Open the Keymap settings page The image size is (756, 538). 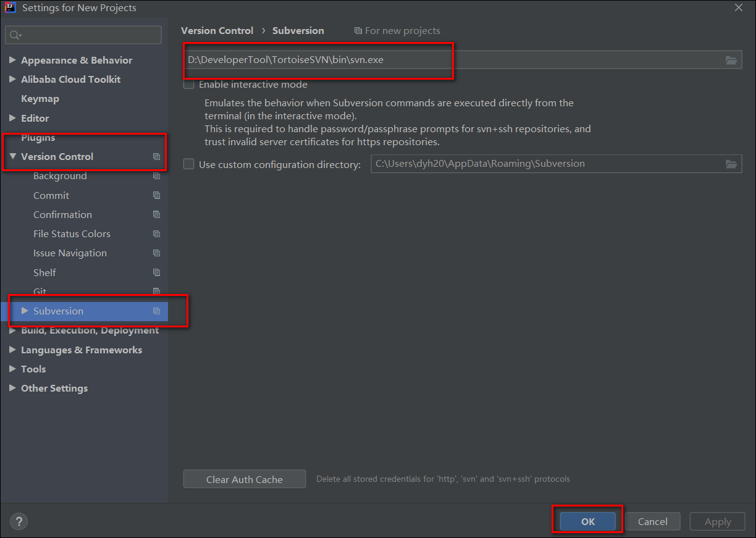click(40, 99)
